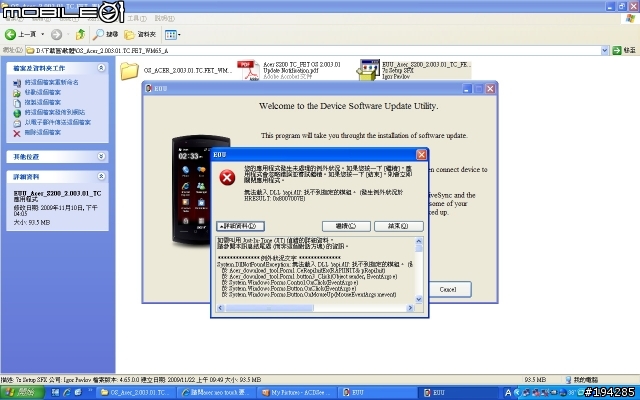Viewport: 640px width, 400px height.
Task: Click Continue button in error dialog
Action: [x=346, y=226]
